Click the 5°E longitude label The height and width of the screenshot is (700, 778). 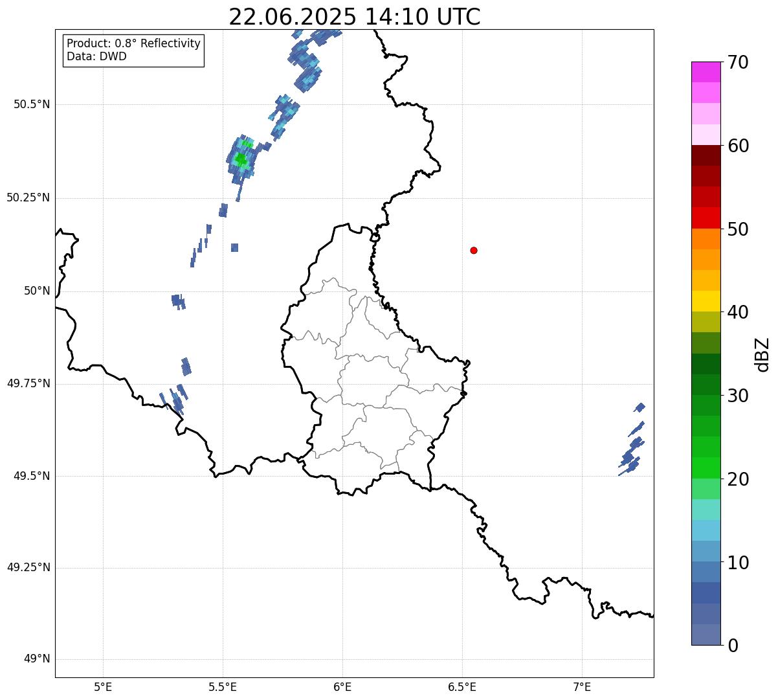point(103,686)
